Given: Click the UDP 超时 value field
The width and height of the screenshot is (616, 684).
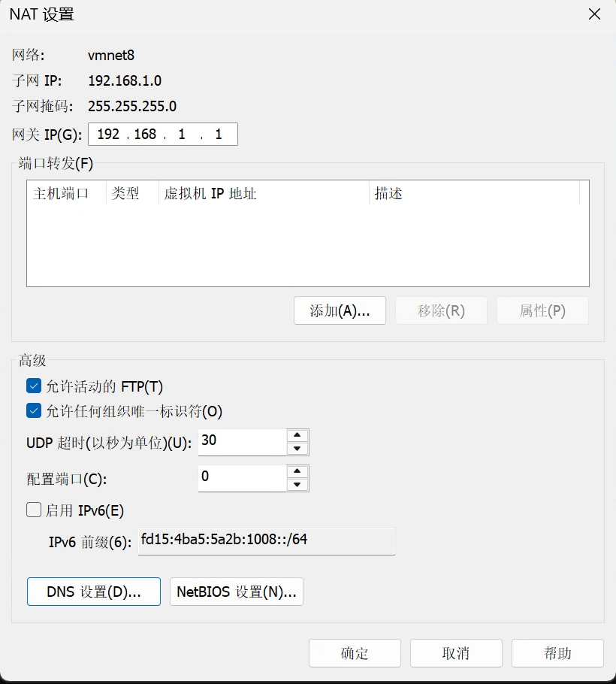Looking at the screenshot, I should (x=243, y=442).
